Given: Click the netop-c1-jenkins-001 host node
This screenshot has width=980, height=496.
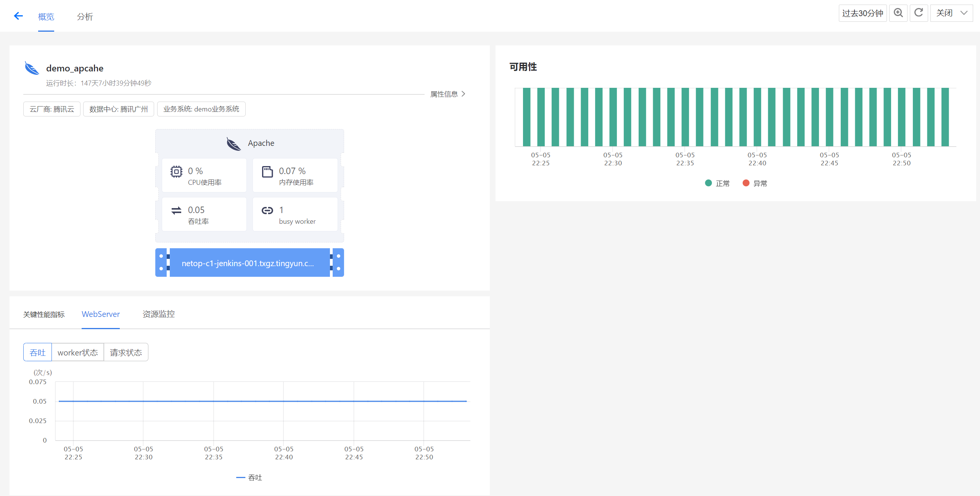Looking at the screenshot, I should pyautogui.click(x=249, y=263).
